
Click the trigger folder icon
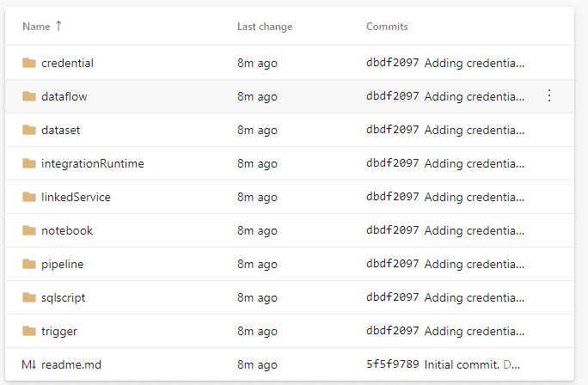[29, 331]
